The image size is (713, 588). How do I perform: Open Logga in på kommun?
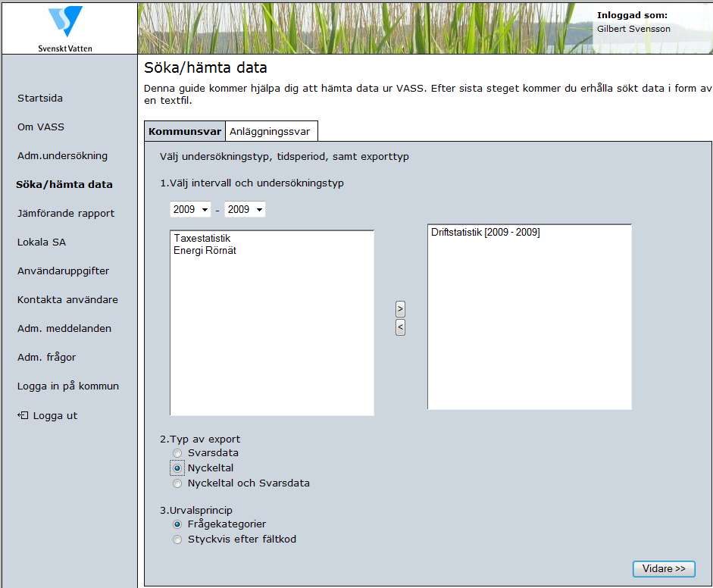pyautogui.click(x=68, y=386)
